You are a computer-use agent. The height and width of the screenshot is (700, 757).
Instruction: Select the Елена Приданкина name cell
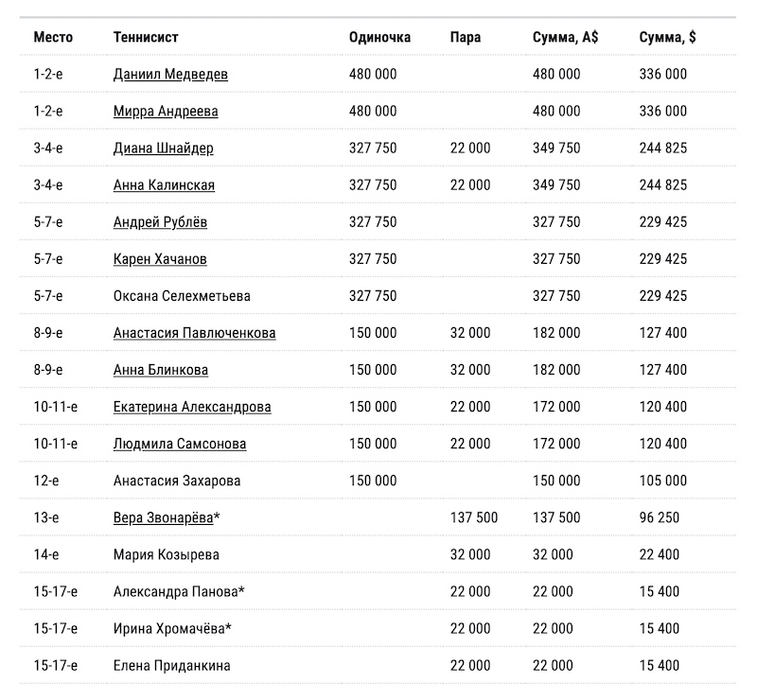coord(171,665)
